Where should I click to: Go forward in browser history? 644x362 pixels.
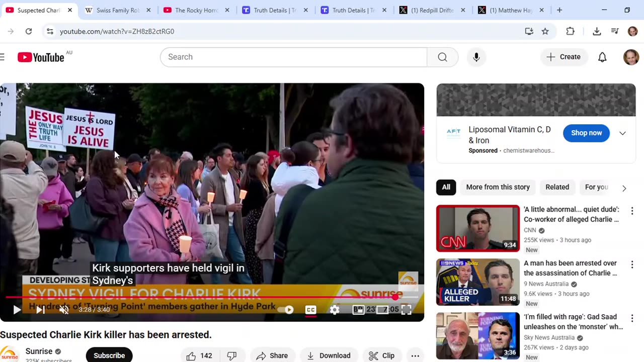(x=11, y=31)
